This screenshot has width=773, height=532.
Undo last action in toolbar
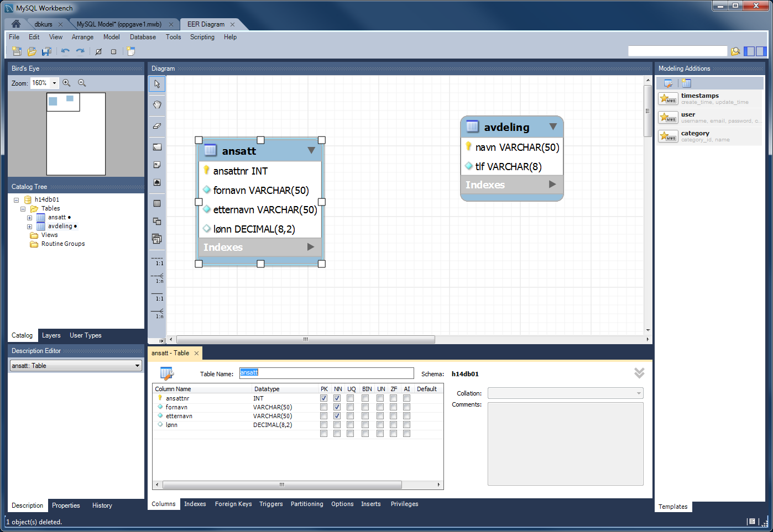pos(65,51)
